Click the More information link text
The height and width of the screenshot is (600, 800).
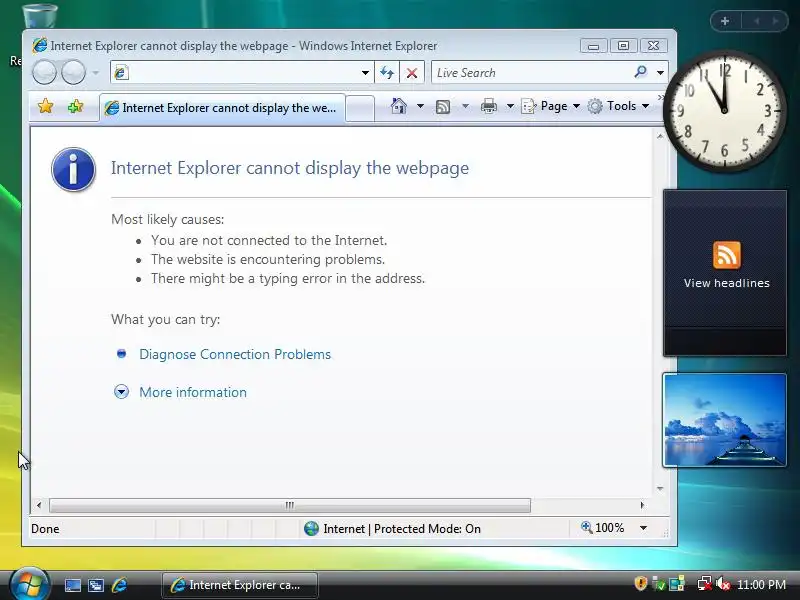[193, 392]
